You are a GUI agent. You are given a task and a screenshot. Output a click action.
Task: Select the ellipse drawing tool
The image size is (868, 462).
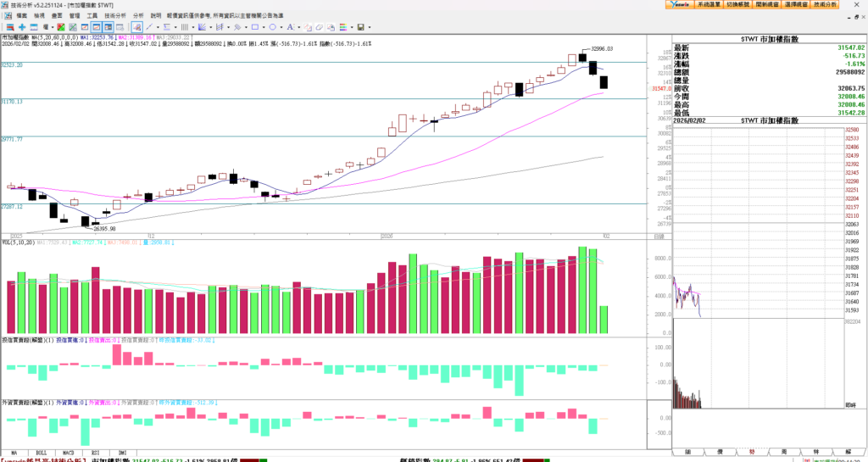tap(273, 27)
